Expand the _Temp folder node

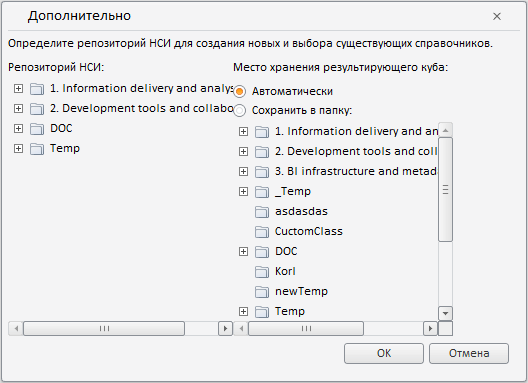pyautogui.click(x=243, y=191)
